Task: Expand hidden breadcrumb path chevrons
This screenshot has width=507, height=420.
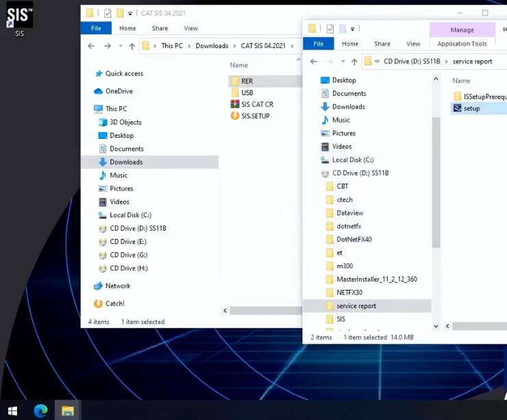Action: tap(377, 61)
